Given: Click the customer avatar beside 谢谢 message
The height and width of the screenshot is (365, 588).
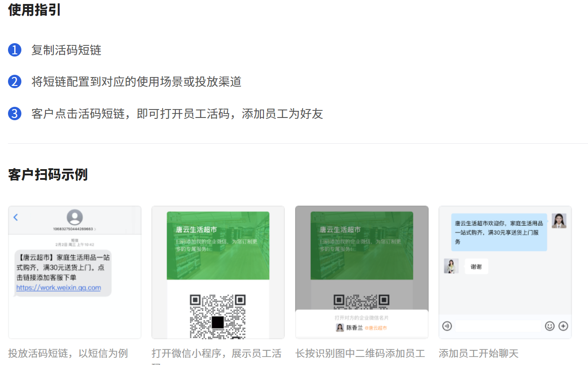Looking at the screenshot, I should coord(451,266).
